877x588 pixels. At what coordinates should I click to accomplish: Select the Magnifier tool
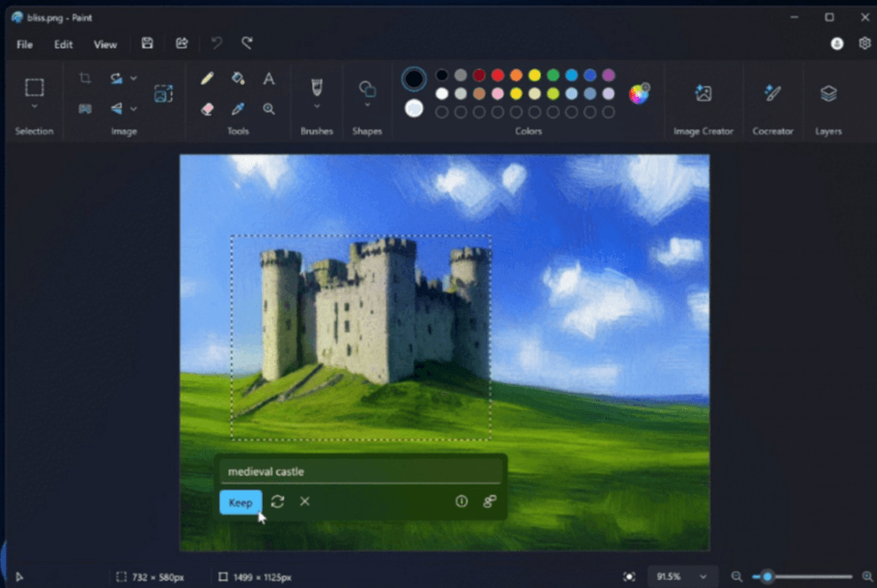click(268, 109)
